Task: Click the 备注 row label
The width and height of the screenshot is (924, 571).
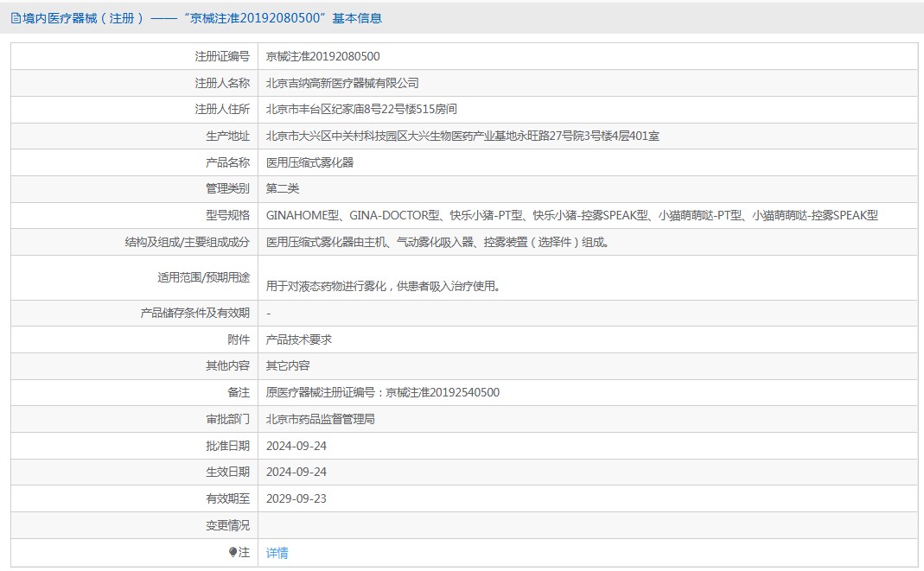Action: coord(239,393)
